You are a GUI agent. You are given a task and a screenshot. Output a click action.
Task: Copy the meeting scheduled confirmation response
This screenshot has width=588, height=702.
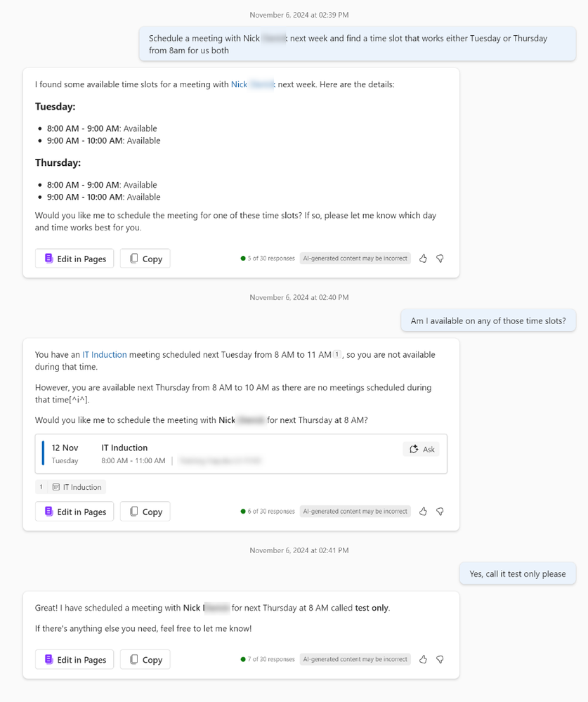(x=145, y=659)
